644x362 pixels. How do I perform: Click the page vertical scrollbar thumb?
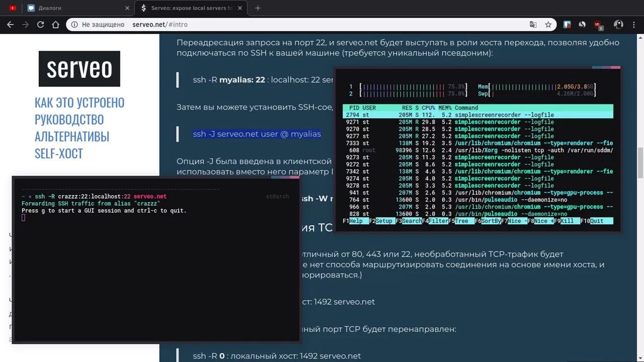point(640,163)
